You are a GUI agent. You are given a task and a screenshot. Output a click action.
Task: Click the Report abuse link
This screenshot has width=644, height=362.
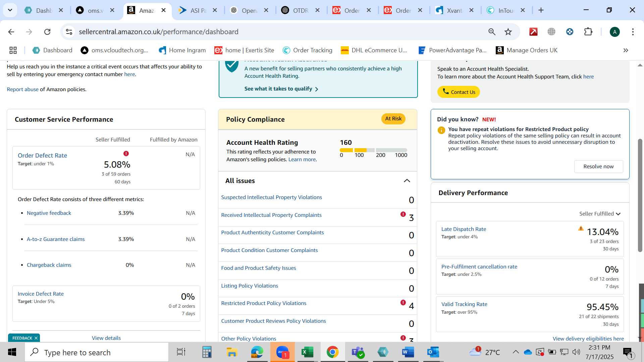[x=22, y=89]
